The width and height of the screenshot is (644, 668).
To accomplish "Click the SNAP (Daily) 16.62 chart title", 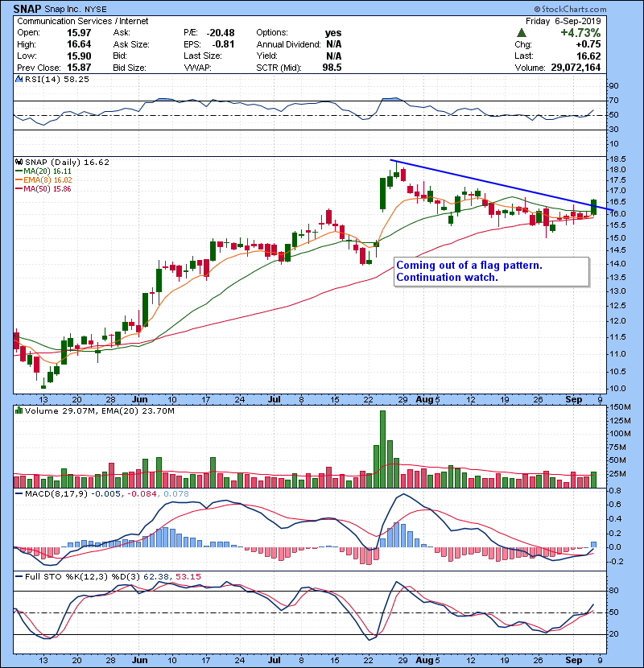I will (x=67, y=163).
